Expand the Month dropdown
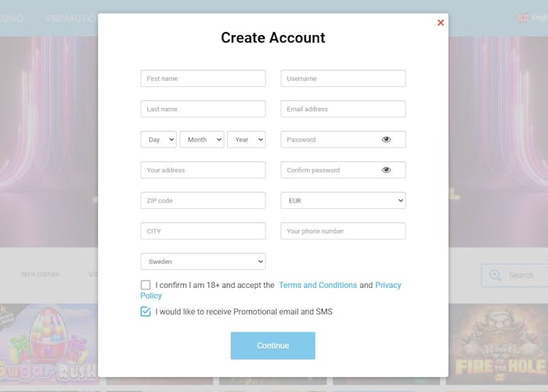Screen dimensions: 548x392 click(x=202, y=139)
